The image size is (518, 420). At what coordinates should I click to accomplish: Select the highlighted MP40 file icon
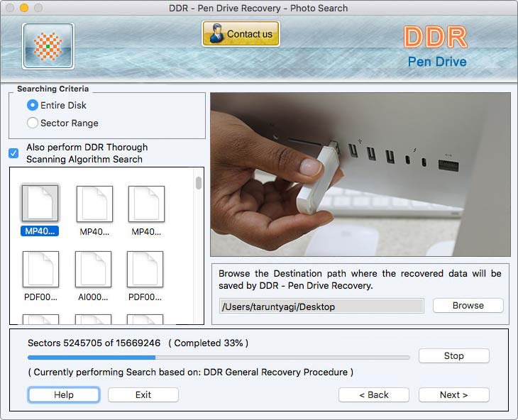40,203
